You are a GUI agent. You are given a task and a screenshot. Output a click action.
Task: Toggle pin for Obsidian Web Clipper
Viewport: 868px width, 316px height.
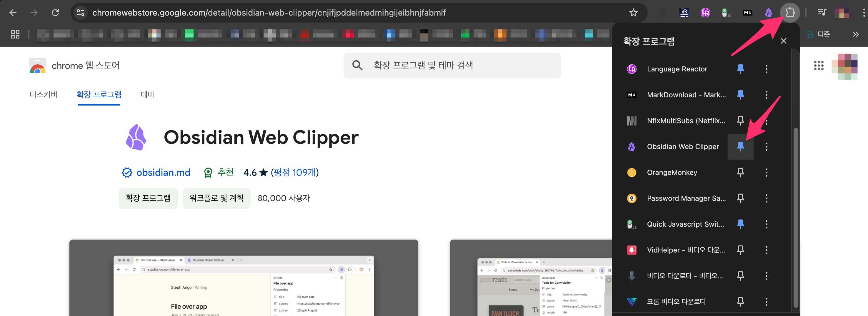click(x=740, y=147)
